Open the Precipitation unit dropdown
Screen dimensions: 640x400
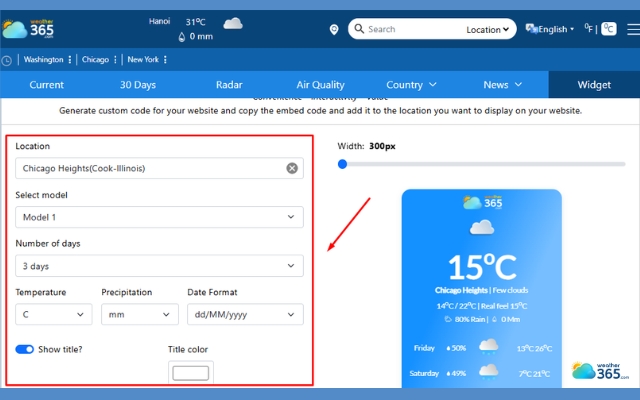point(140,314)
